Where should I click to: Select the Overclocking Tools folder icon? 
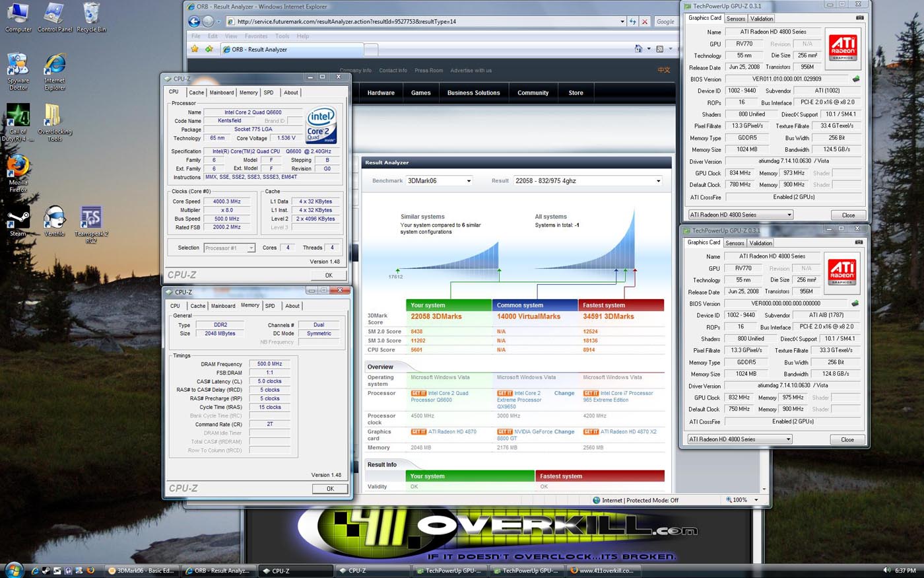[x=54, y=122]
